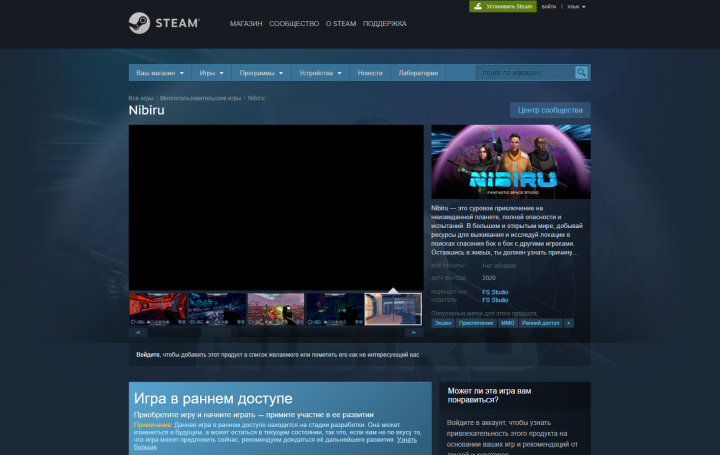The height and width of the screenshot is (455, 720).
Task: Click the FS Studio developer link
Action: [x=495, y=292]
